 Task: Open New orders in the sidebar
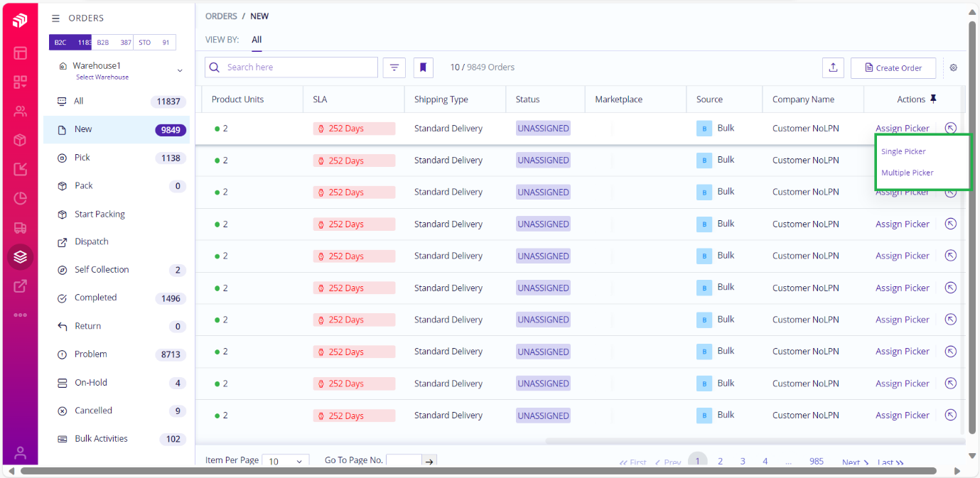coord(117,130)
